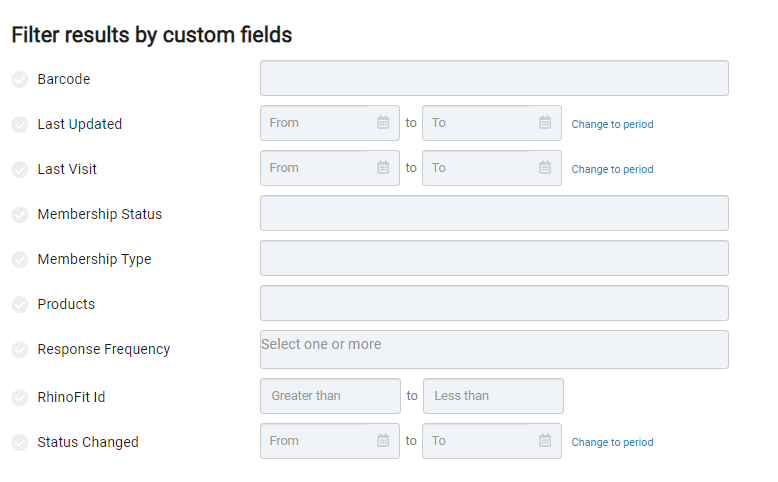Screen dimensions: 778x482
Task: Click calendar icon in Last Updated From field
Action: point(383,123)
